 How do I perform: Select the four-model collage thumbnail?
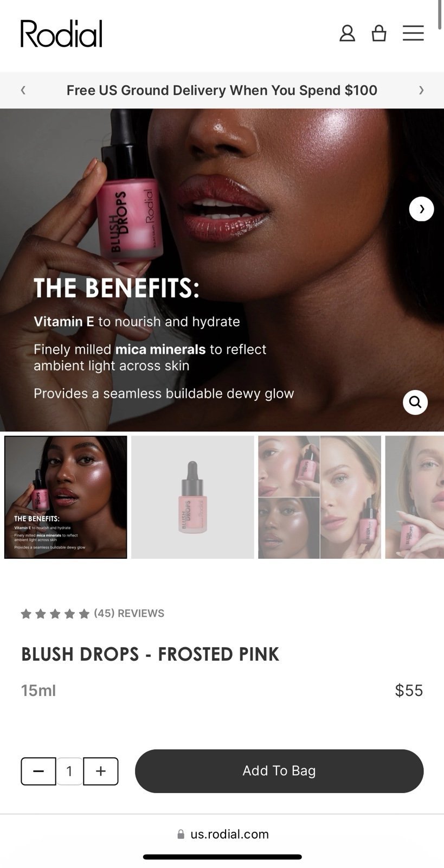(319, 497)
